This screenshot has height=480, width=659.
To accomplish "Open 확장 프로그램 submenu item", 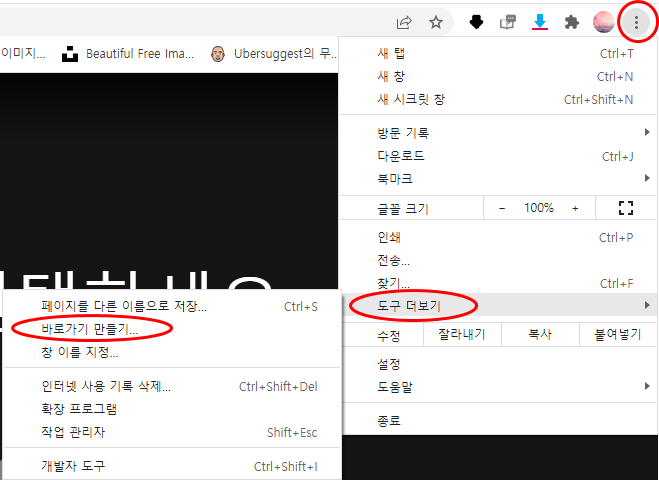I will point(172,409).
